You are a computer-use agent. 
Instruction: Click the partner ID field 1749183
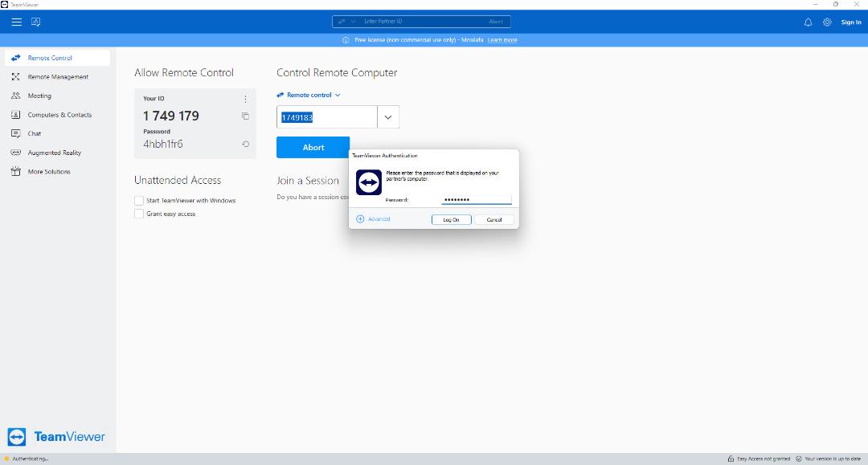(x=326, y=117)
